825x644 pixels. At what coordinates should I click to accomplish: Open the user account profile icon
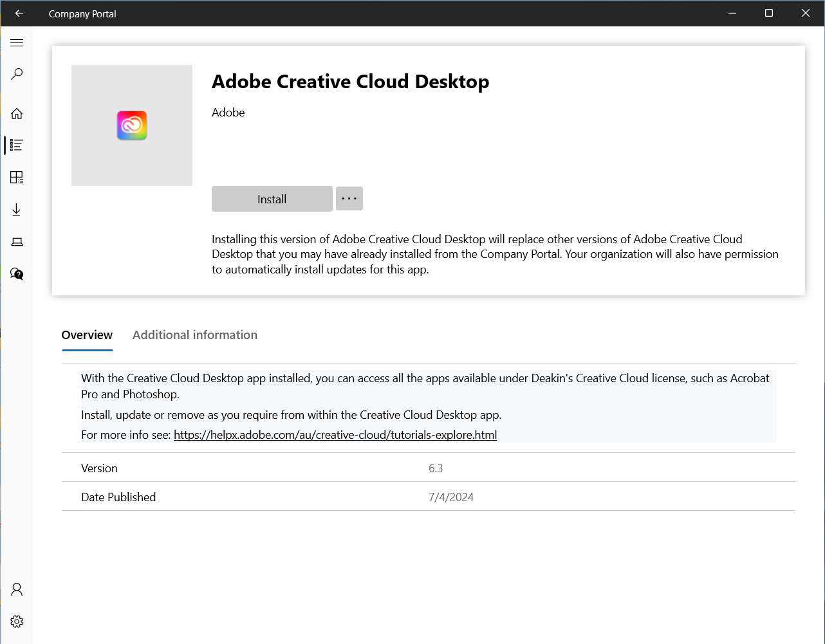point(17,589)
